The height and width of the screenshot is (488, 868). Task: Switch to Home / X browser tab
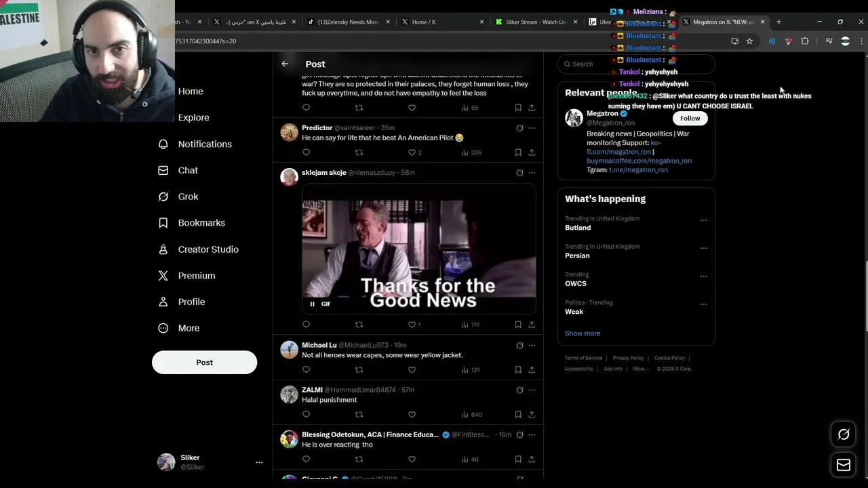coord(442,22)
